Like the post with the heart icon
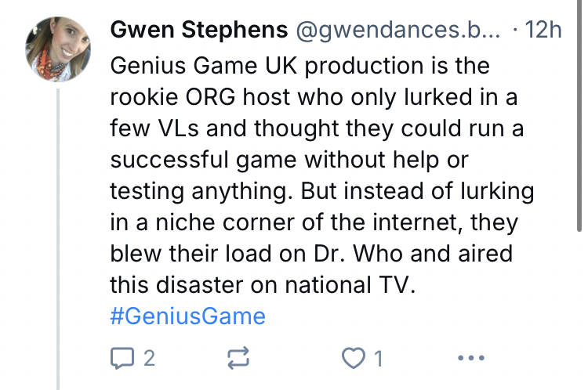 click(x=355, y=358)
